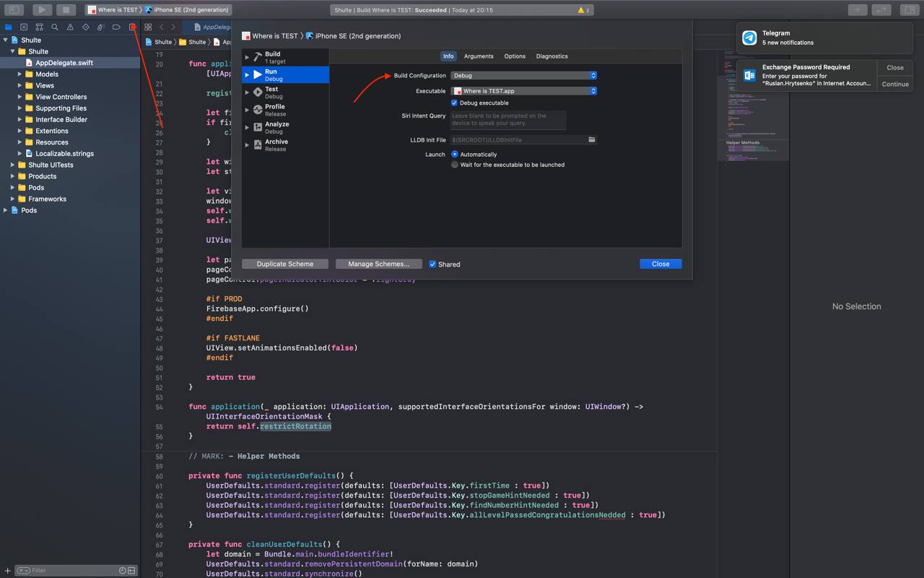Open Library with the plus toolbar button
Viewport: 924px width, 578px height.
click(858, 10)
